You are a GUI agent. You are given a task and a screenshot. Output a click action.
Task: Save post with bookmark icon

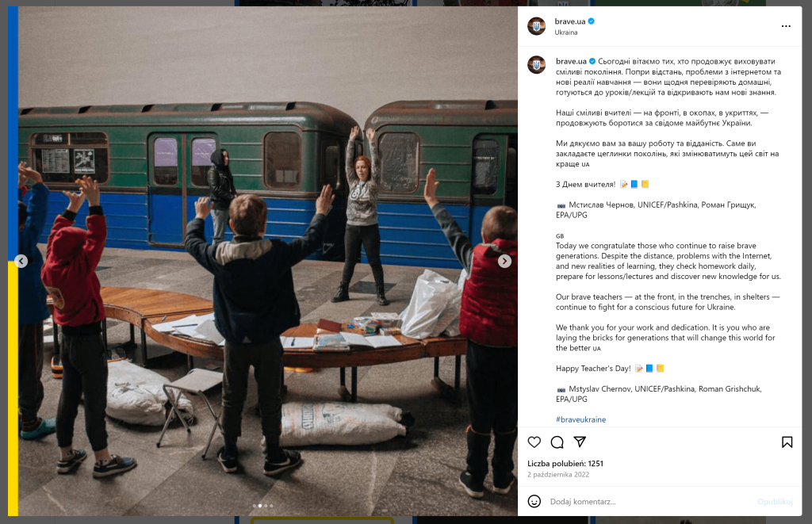point(787,442)
